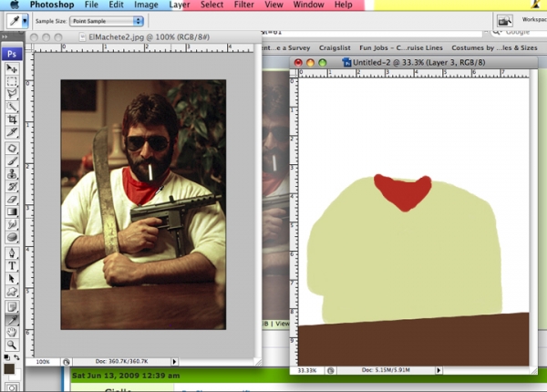The height and width of the screenshot is (392, 547).
Task: Select the History Brush tool
Action: (x=12, y=187)
